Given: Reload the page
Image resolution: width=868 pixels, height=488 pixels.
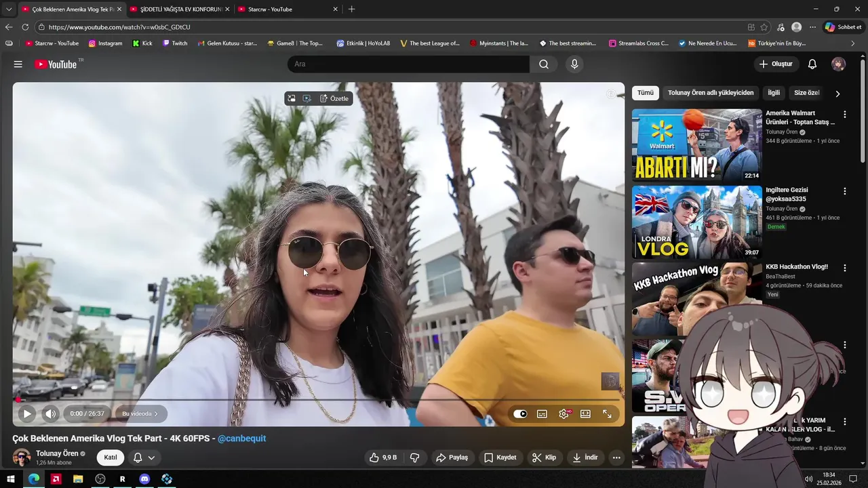Looking at the screenshot, I should (x=25, y=27).
